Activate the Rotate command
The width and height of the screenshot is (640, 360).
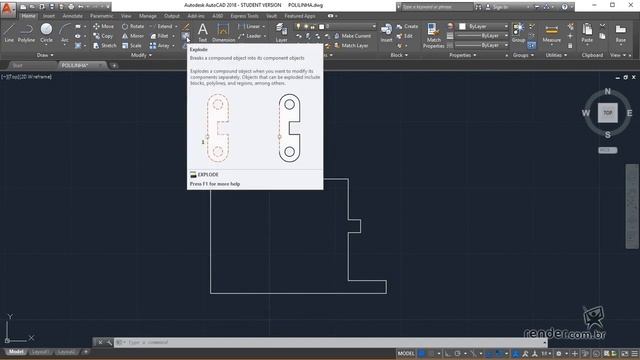coord(133,26)
